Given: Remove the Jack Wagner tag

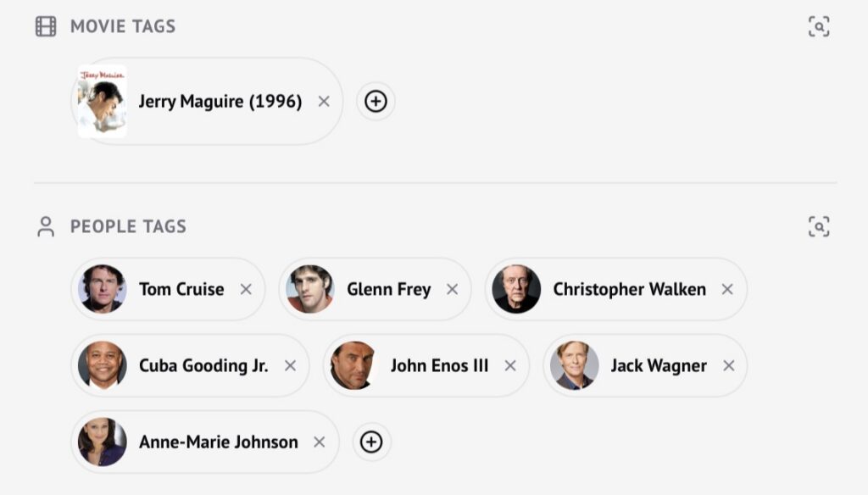Looking at the screenshot, I should tap(728, 365).
